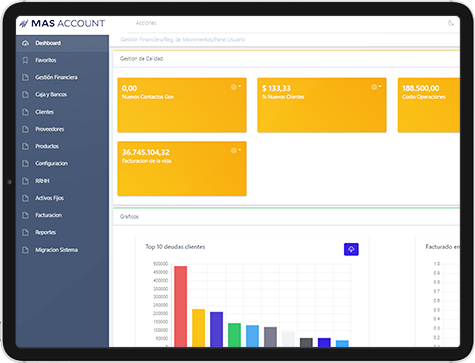Click the MAS ACCOUNT logo
The height and width of the screenshot is (363, 475).
coord(62,23)
